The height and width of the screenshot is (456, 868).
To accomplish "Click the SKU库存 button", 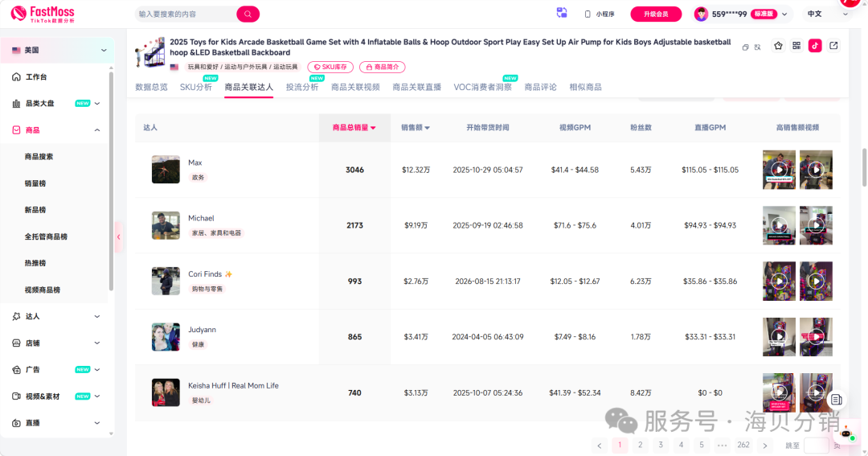I will coord(330,67).
